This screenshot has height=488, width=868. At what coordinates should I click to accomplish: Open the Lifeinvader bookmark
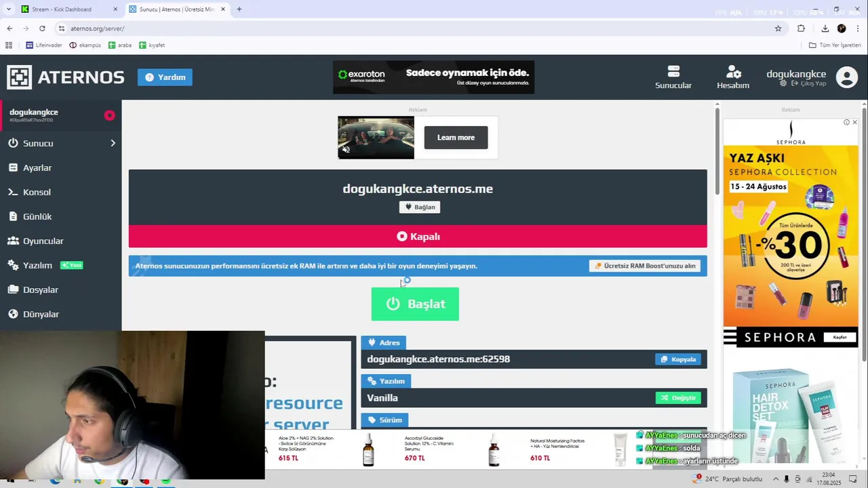point(44,45)
